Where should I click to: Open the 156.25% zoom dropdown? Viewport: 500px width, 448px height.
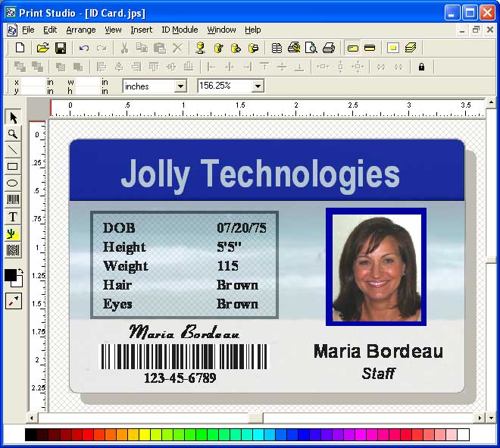(x=258, y=86)
